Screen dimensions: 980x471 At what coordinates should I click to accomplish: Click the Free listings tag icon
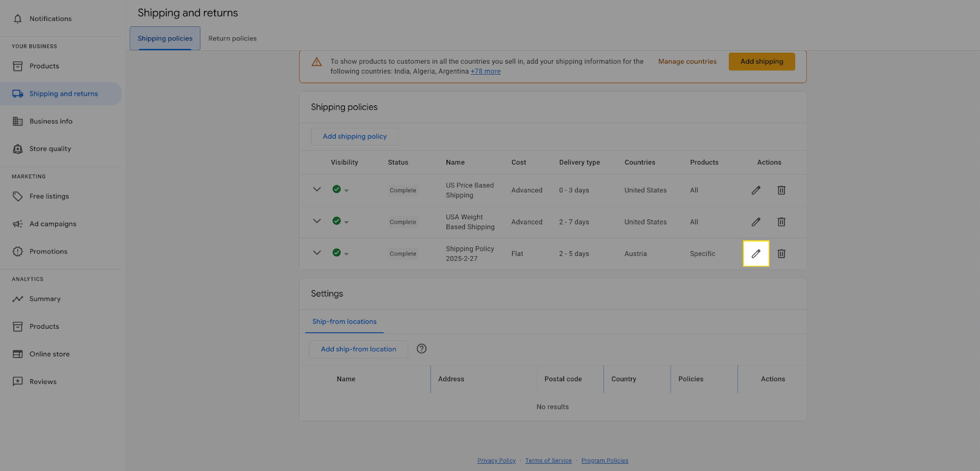[x=18, y=197]
